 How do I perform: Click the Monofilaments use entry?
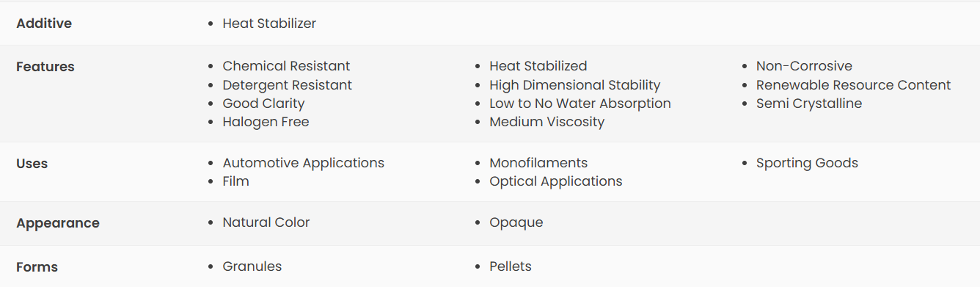click(x=538, y=163)
